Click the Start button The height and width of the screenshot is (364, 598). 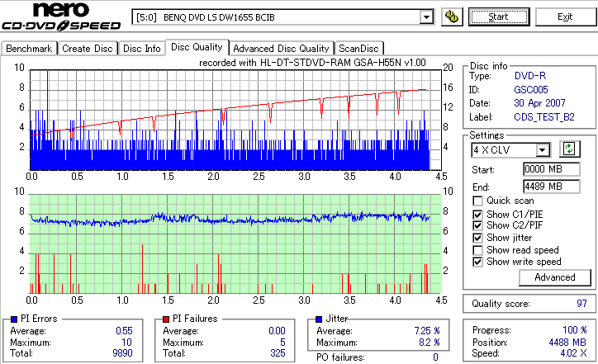click(x=499, y=17)
